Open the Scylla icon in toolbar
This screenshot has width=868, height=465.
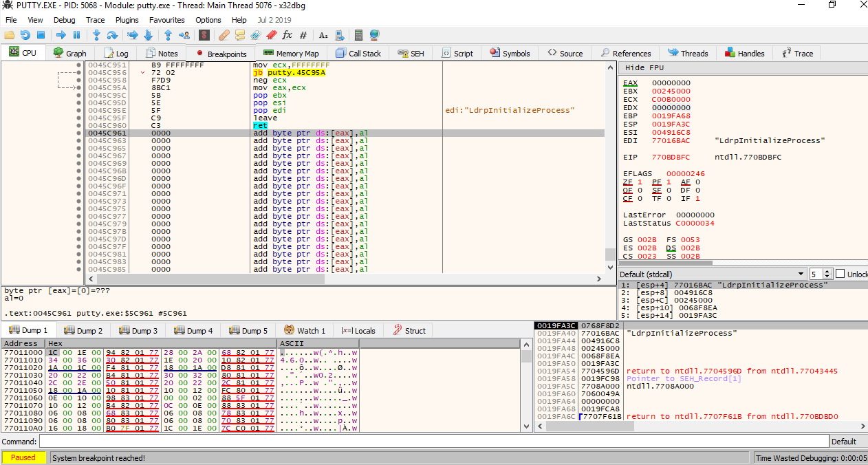point(204,35)
